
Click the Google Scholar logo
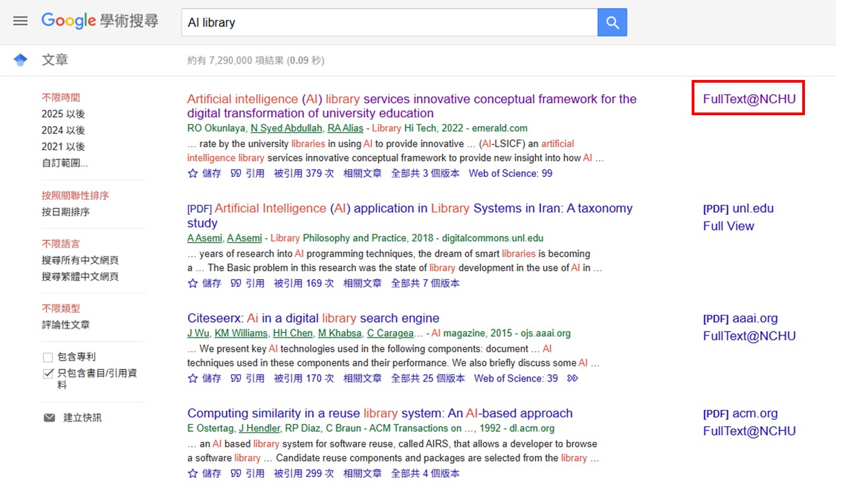point(100,21)
